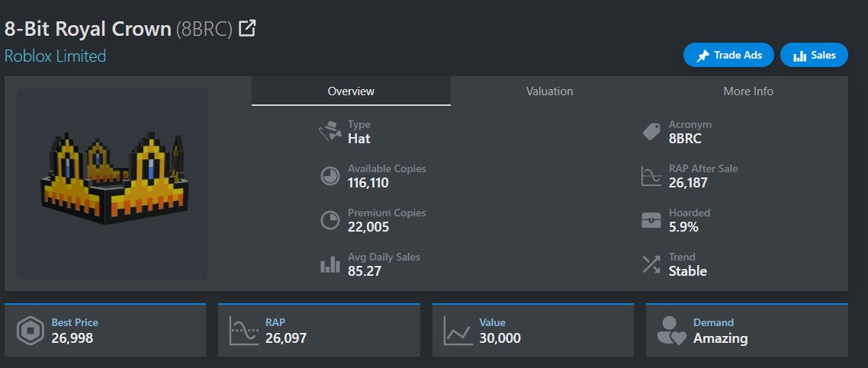Open the Trade Ads button
The width and height of the screenshot is (868, 368).
point(728,56)
